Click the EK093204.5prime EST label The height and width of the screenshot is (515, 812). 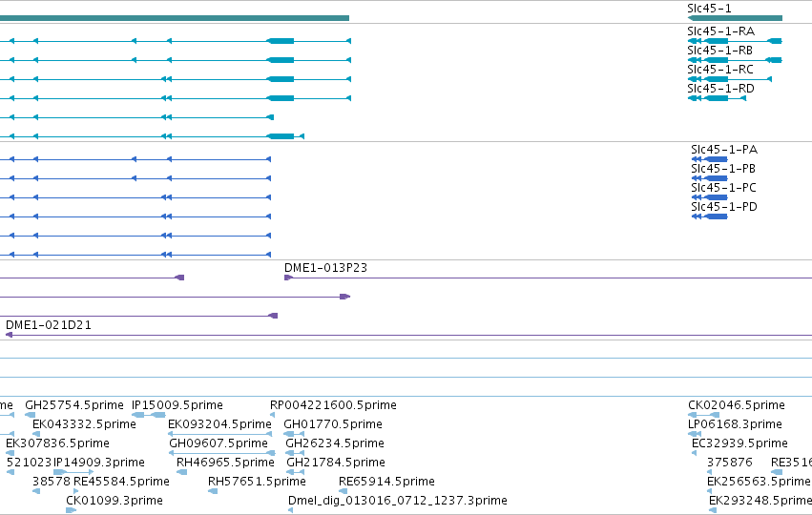[x=219, y=424]
